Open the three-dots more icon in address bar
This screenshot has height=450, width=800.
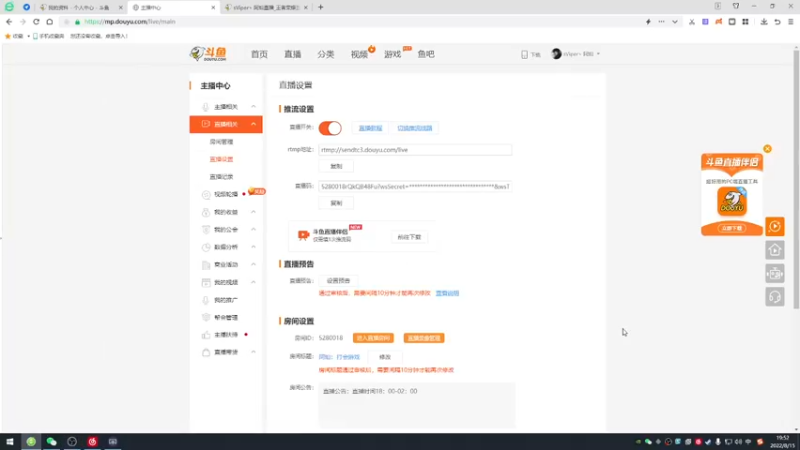pyautogui.click(x=661, y=22)
